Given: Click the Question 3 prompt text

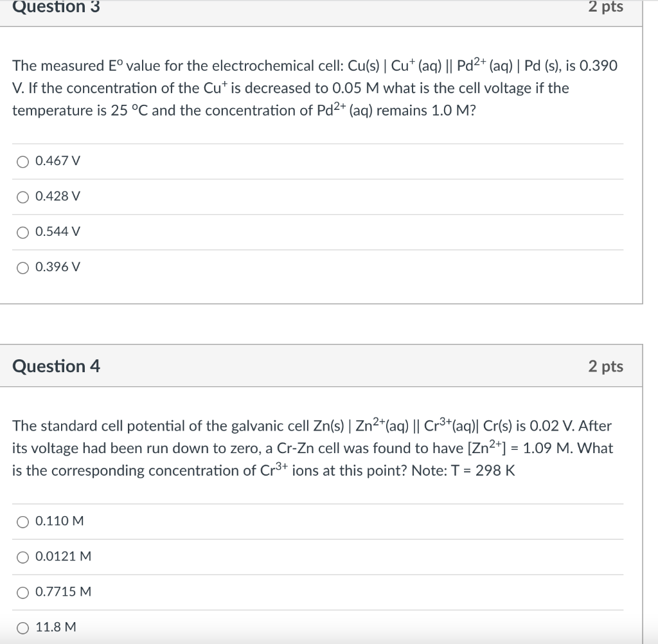Looking at the screenshot, I should pos(315,87).
